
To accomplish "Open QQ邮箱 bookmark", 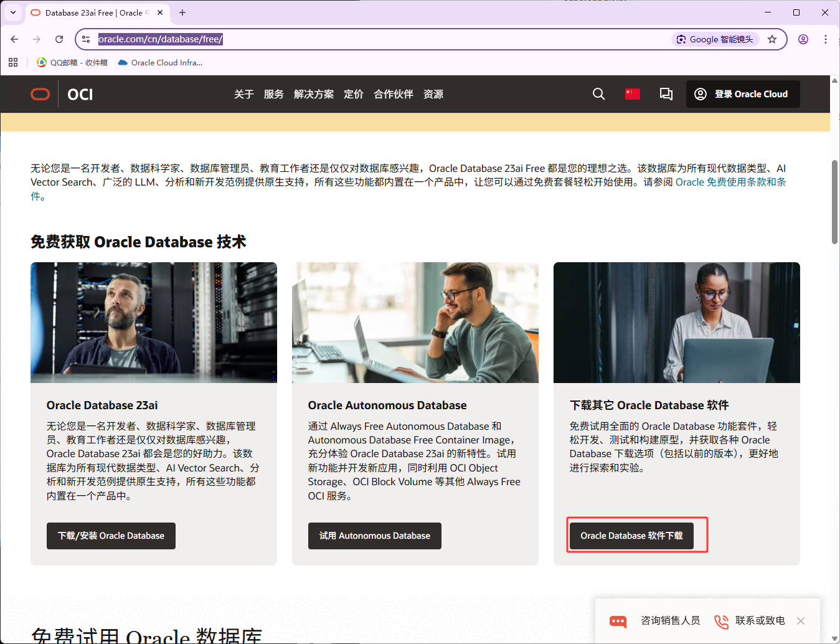I will pos(72,62).
